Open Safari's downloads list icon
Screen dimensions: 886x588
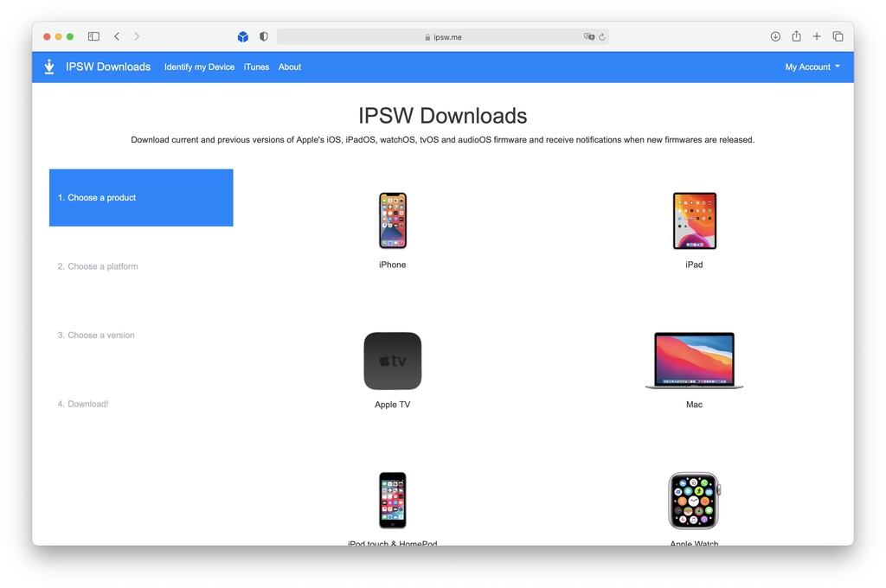click(x=775, y=36)
